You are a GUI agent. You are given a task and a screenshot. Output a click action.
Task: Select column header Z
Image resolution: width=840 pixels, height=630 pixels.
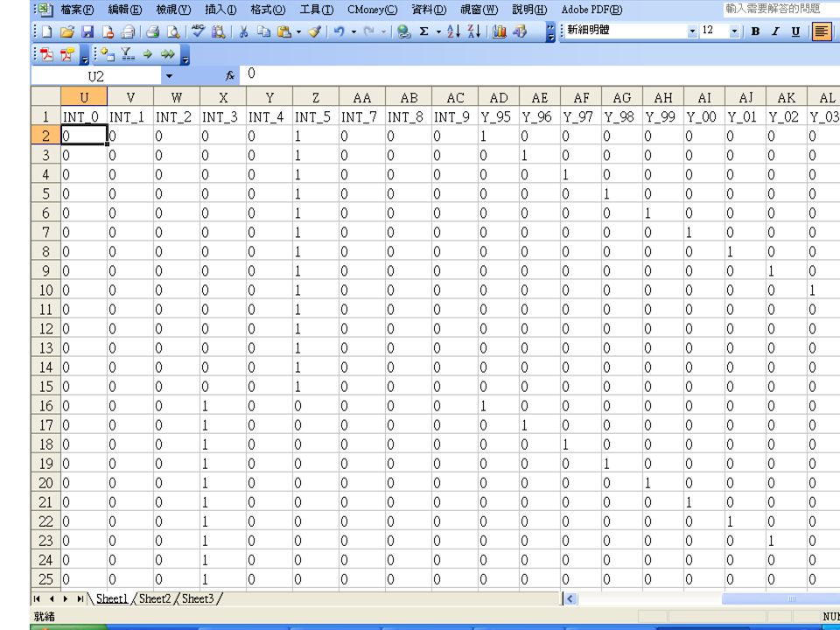316,97
